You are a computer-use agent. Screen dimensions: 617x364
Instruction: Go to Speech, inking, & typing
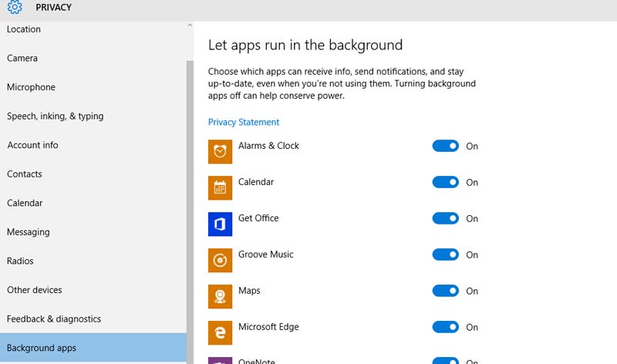[x=93, y=116]
